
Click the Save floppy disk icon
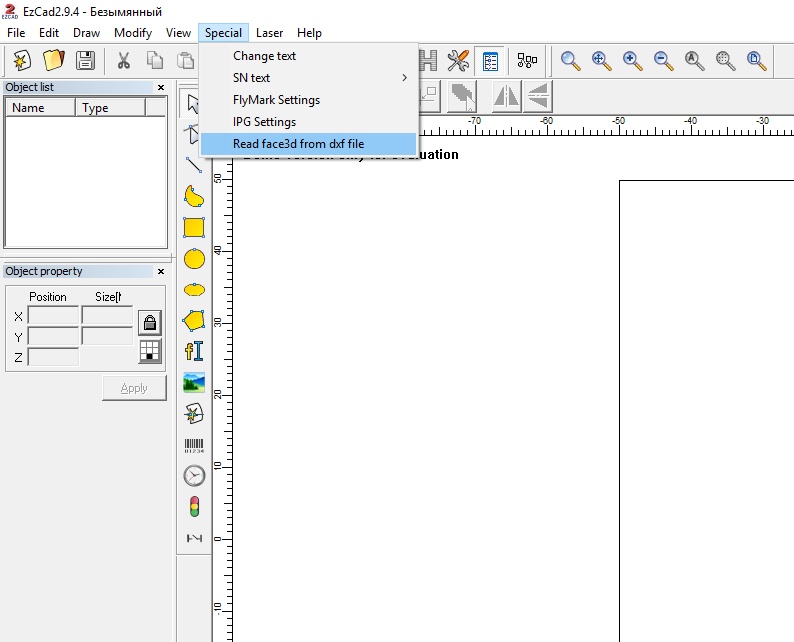[x=86, y=61]
